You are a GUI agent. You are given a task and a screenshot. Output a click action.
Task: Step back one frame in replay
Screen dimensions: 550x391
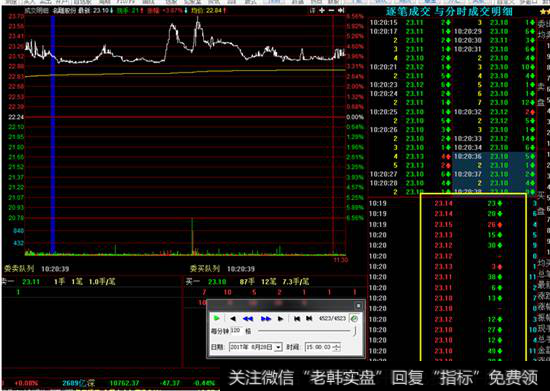pyautogui.click(x=233, y=318)
